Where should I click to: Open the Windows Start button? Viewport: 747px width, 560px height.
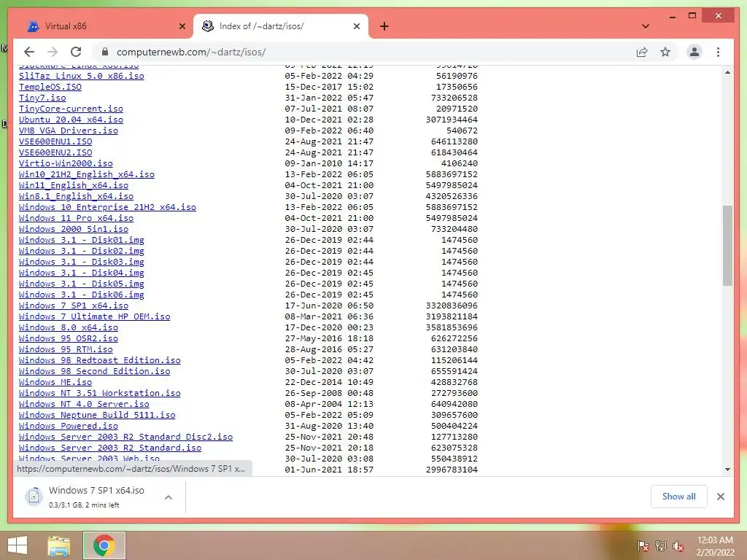click(x=18, y=545)
